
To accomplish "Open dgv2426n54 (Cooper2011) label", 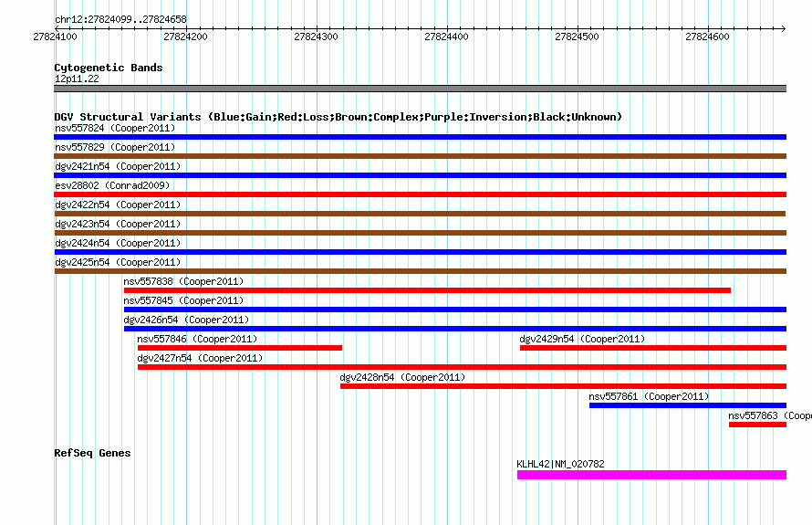I will (186, 320).
